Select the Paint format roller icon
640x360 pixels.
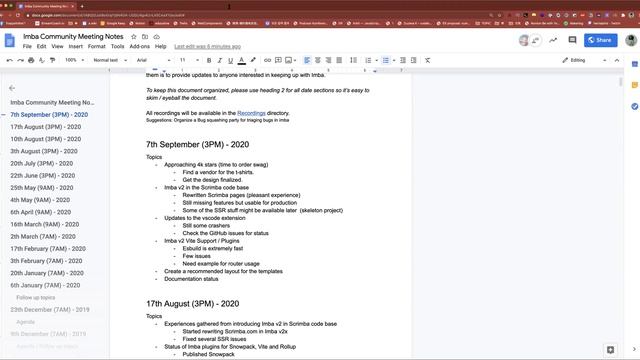[52, 60]
